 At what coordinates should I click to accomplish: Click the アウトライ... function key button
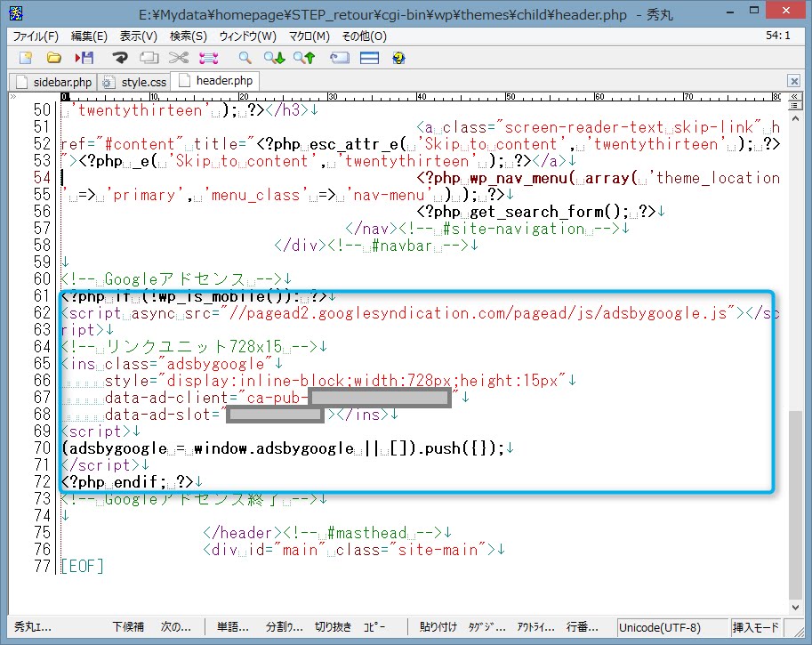click(535, 627)
